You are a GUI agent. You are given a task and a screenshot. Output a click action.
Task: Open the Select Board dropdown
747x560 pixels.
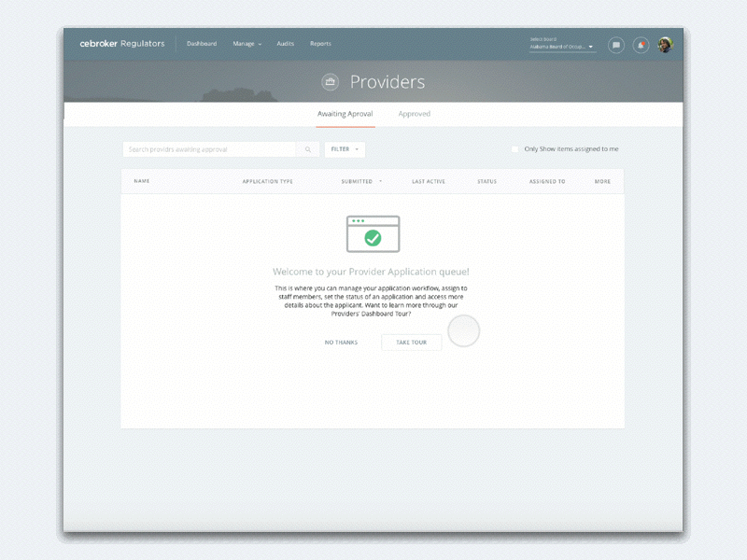563,47
